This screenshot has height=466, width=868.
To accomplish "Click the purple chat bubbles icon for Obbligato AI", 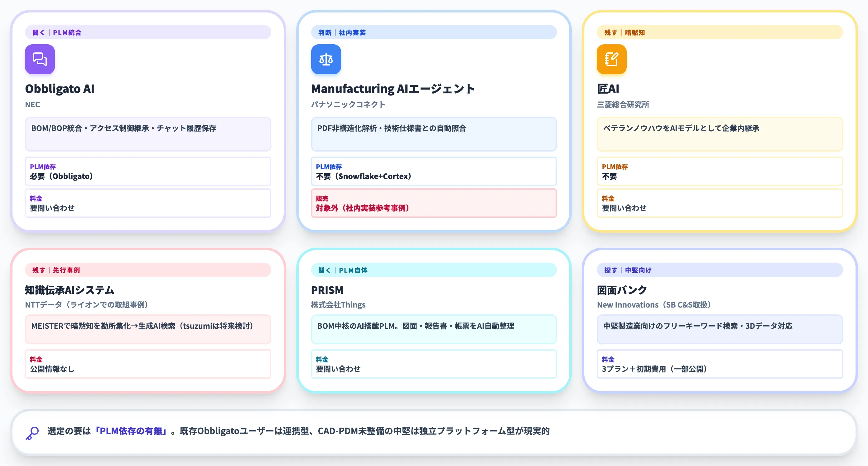I will click(40, 59).
